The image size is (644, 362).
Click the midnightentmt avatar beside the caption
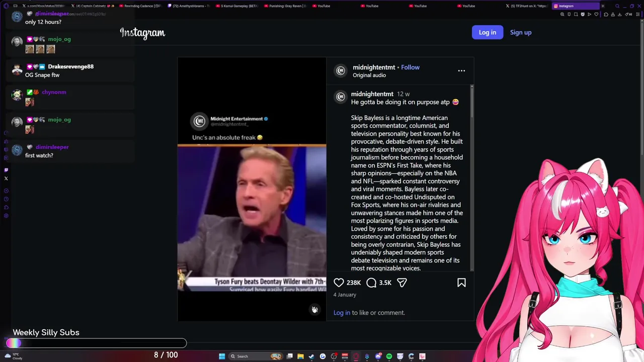pyautogui.click(x=341, y=97)
